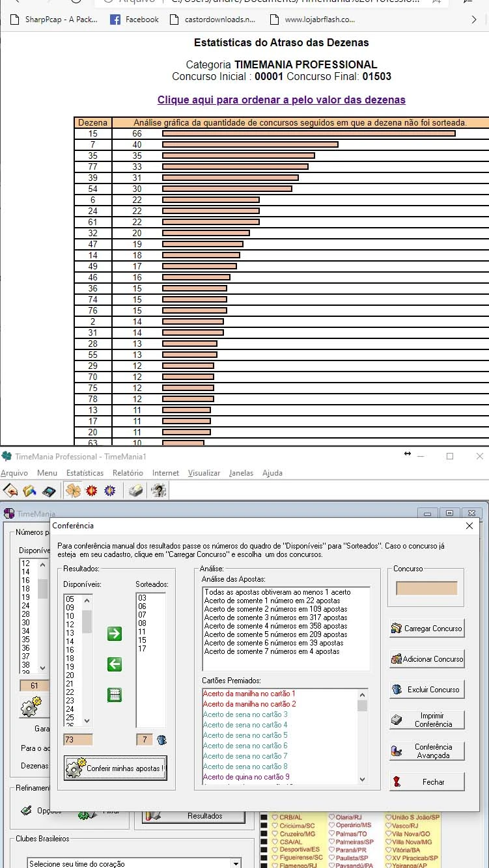Viewport: 489px width, 868px height.
Task: Click Conferência Avançada button
Action: point(426,751)
